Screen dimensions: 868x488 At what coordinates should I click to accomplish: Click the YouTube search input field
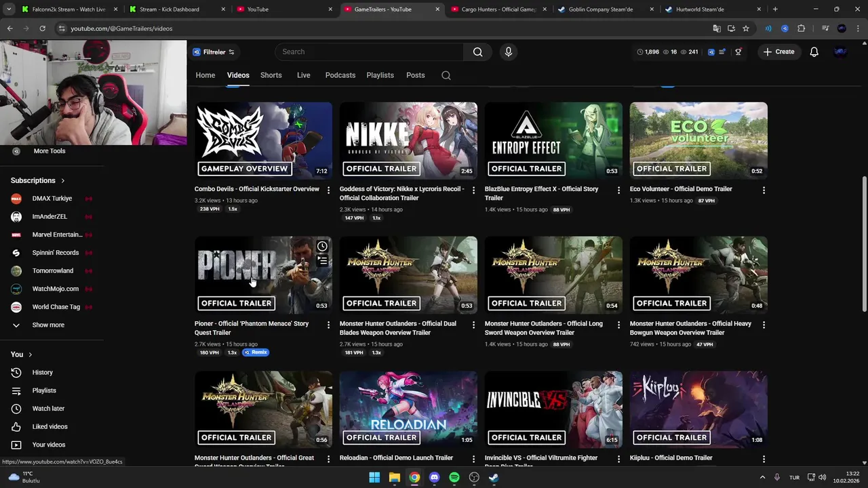(x=370, y=52)
